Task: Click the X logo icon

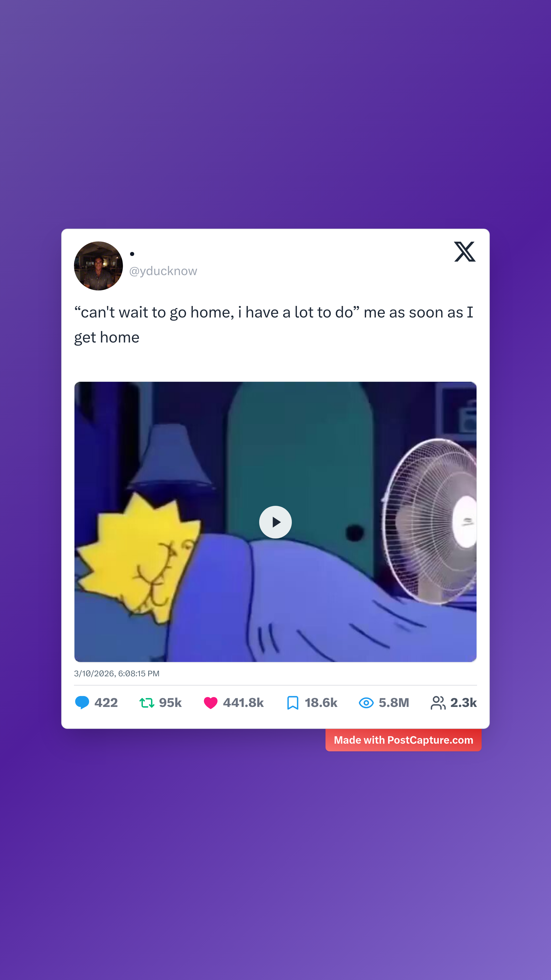Action: (465, 251)
